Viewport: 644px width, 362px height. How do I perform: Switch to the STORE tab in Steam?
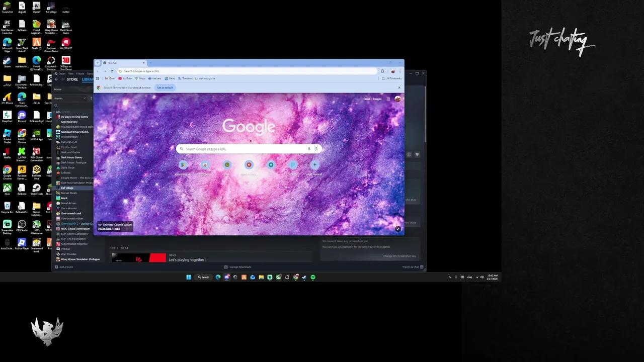72,79
